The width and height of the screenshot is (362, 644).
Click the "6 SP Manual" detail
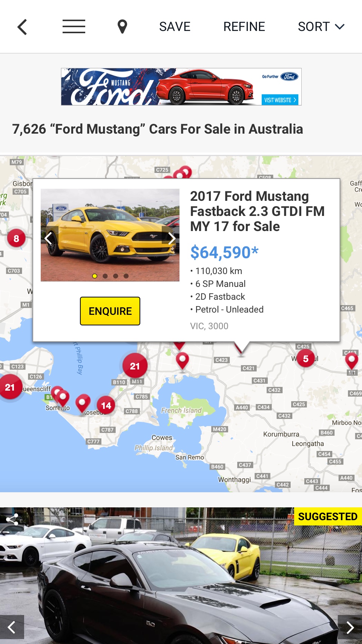coord(221,284)
